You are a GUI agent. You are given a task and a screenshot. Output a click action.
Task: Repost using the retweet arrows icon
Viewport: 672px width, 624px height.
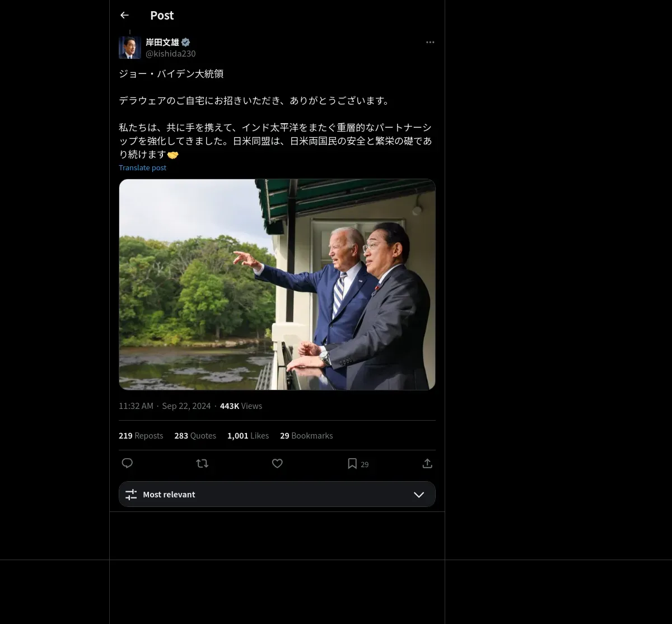coord(202,463)
